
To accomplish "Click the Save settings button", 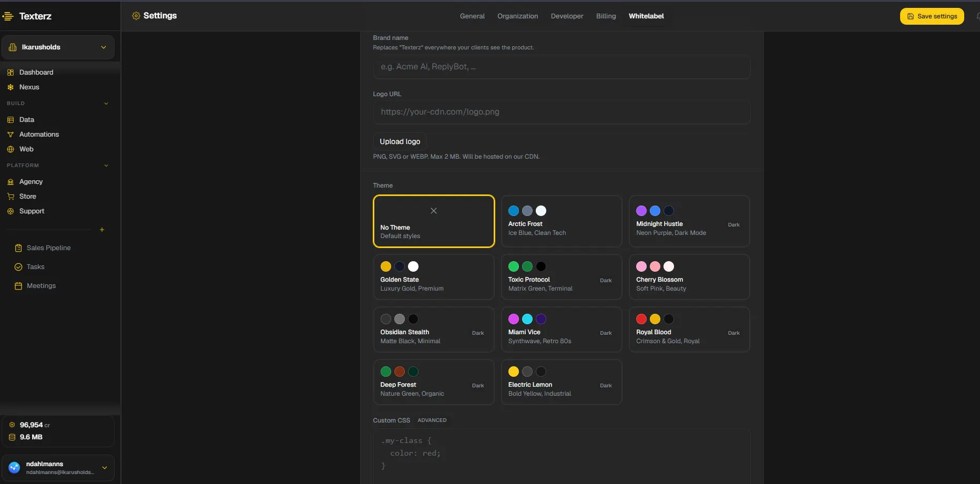I will [932, 16].
